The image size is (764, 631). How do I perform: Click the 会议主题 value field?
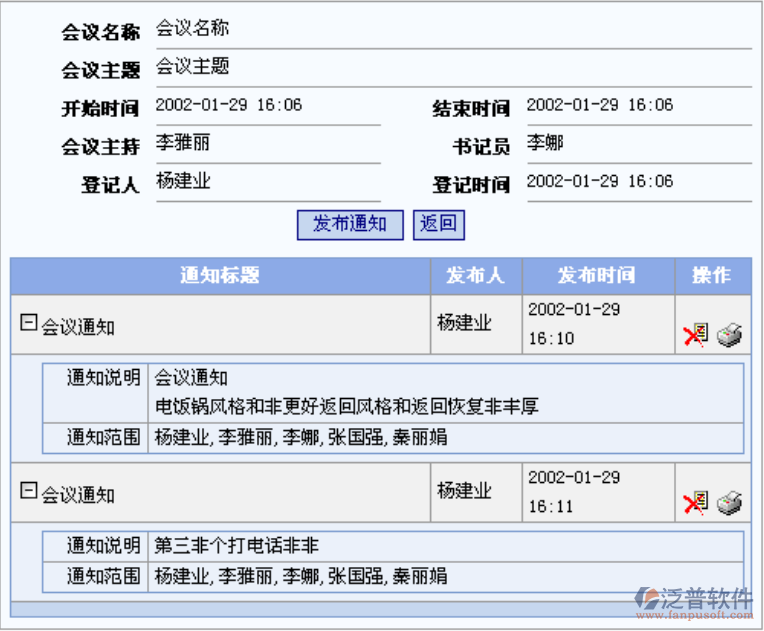pos(193,67)
